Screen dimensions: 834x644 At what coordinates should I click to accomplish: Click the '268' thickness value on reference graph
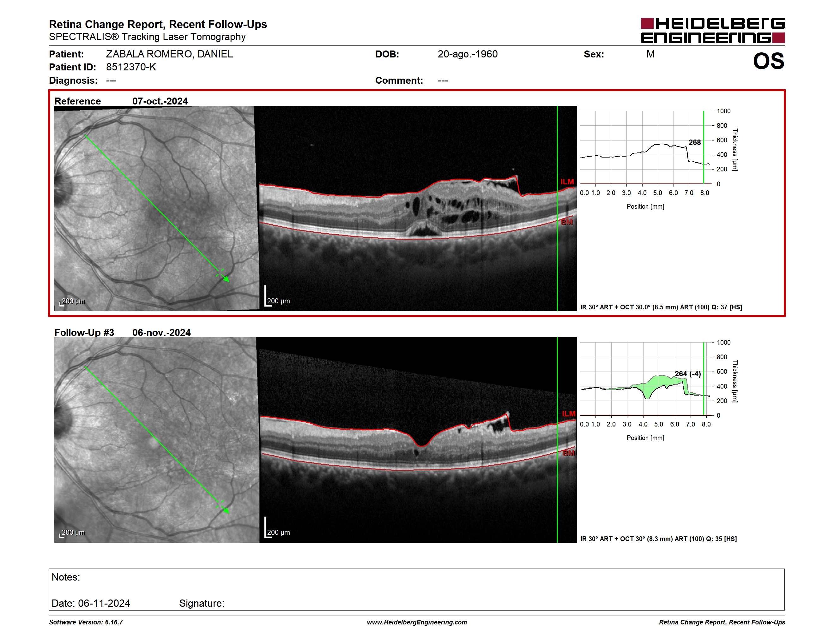(x=695, y=142)
